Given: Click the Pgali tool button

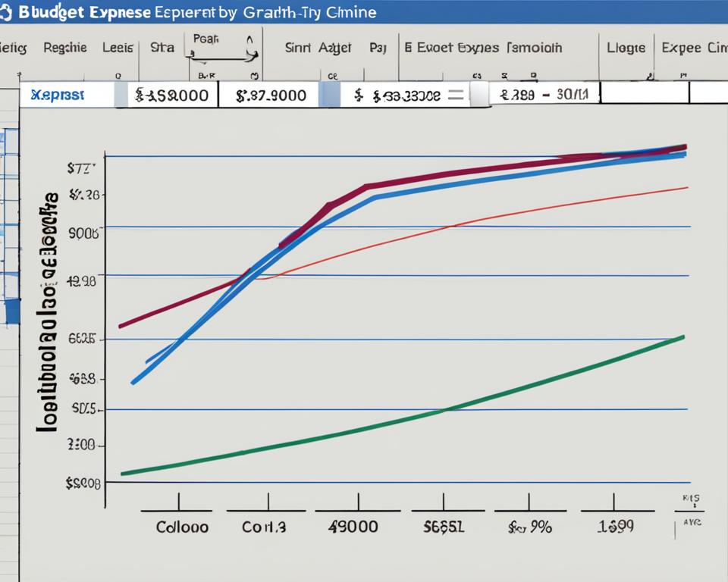Looking at the screenshot, I should tap(205, 39).
